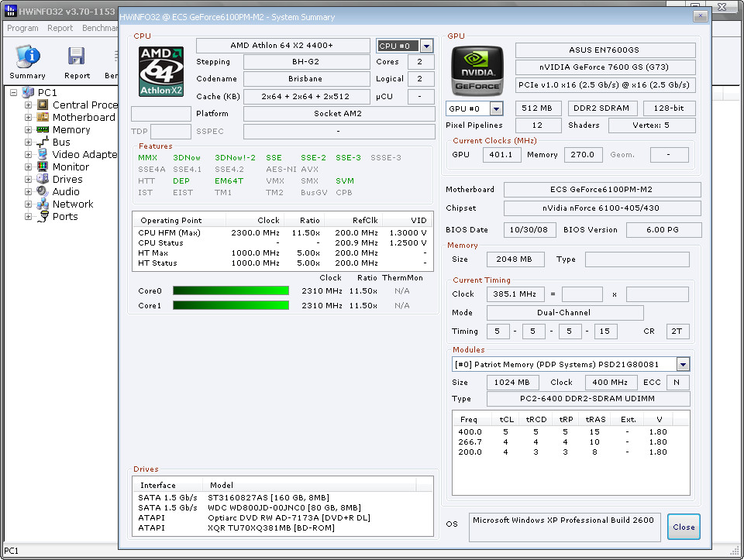Screen dimensions: 744x560
Task: Expand the Drives tree node
Action: click(x=28, y=179)
